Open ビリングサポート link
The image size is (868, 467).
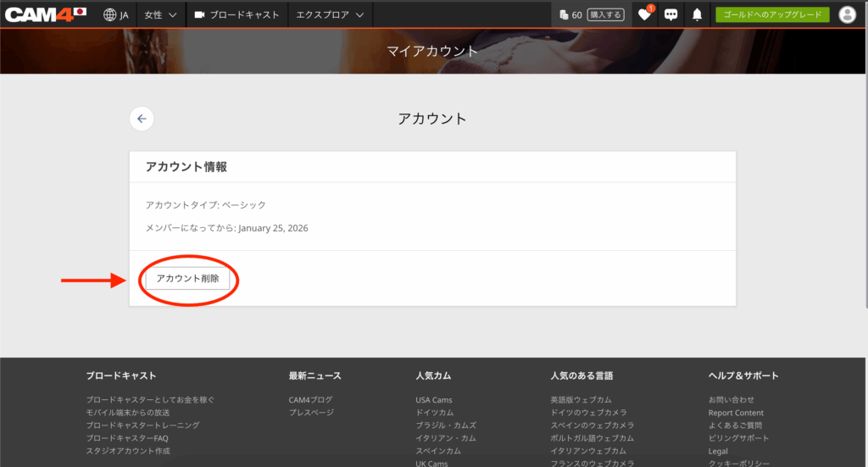coord(738,437)
